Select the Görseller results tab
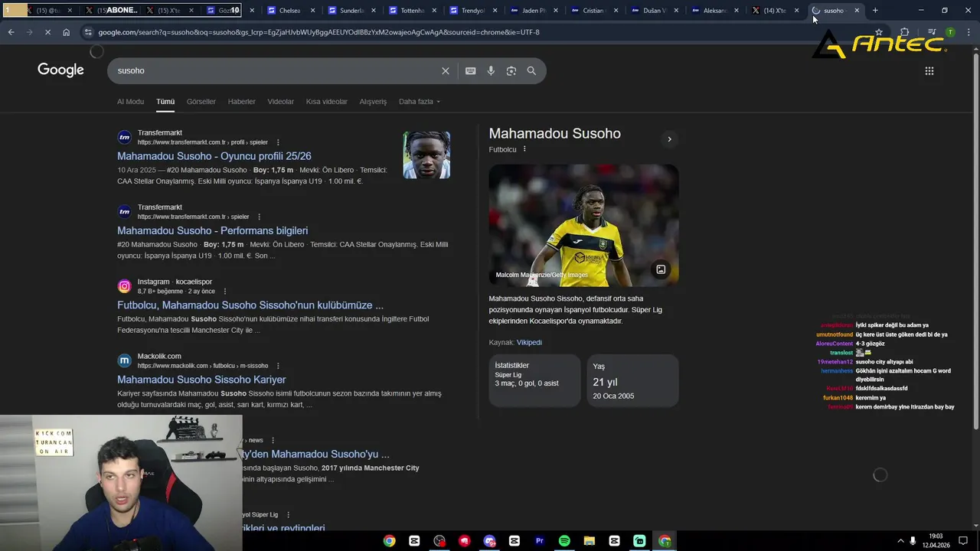Screen dimensions: 980x551 [201, 102]
